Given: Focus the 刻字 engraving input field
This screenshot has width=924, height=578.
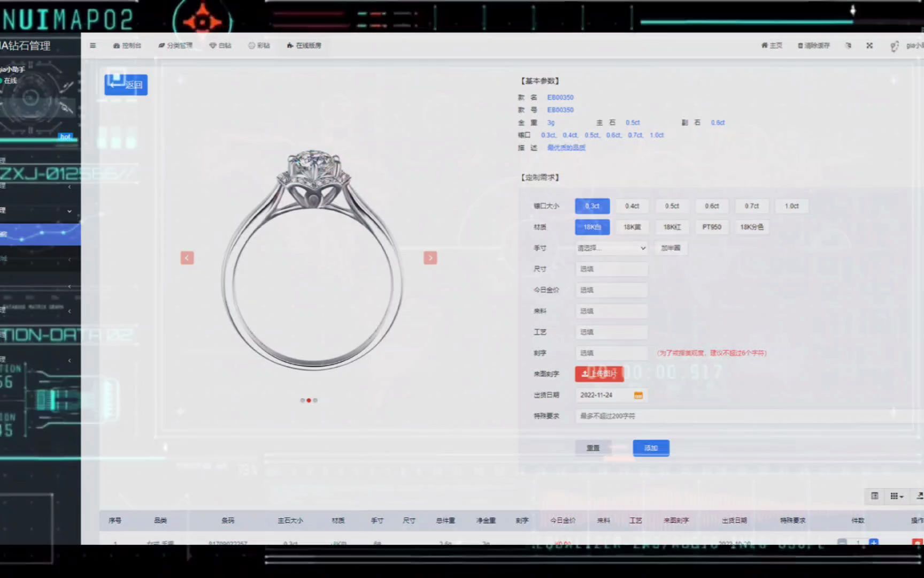Looking at the screenshot, I should [612, 353].
